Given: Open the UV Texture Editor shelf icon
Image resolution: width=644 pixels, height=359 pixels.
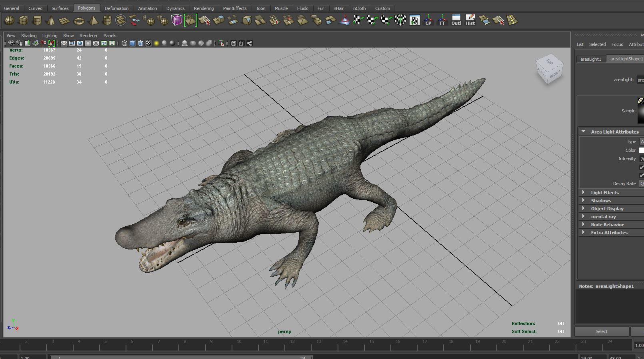Looking at the screenshot, I should (x=414, y=20).
